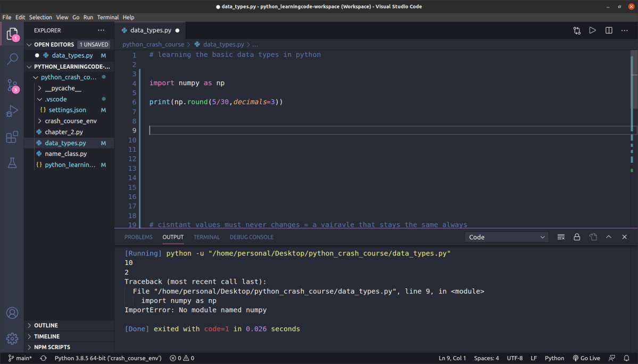The image size is (638, 364).
Task: Expand the Timeline section
Action: 69,336
